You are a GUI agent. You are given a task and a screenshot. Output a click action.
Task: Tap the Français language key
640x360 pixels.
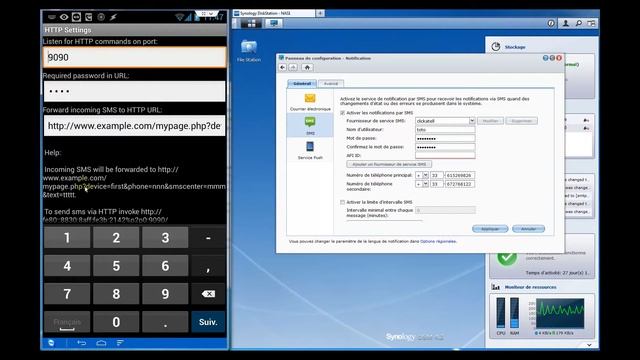(67, 322)
